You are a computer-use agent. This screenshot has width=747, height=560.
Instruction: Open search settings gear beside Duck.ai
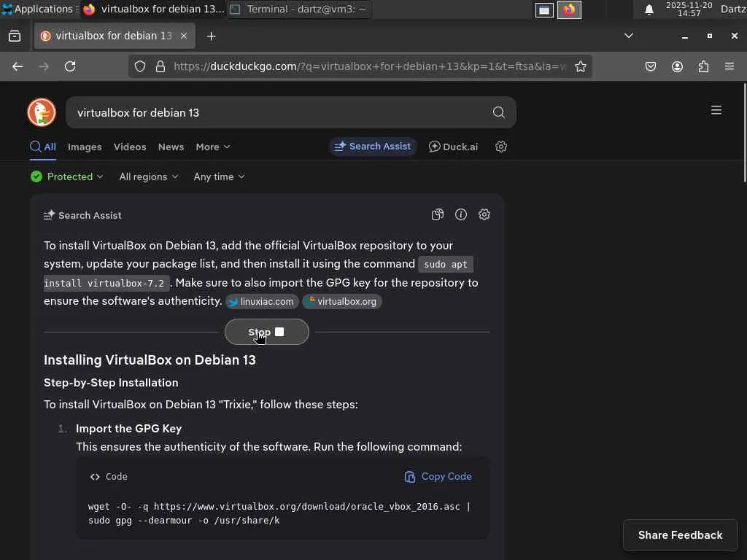click(x=500, y=147)
